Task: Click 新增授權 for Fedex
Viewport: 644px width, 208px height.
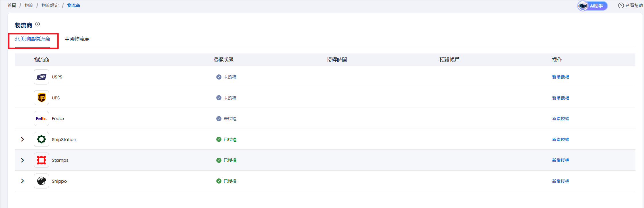Action: [x=561, y=119]
